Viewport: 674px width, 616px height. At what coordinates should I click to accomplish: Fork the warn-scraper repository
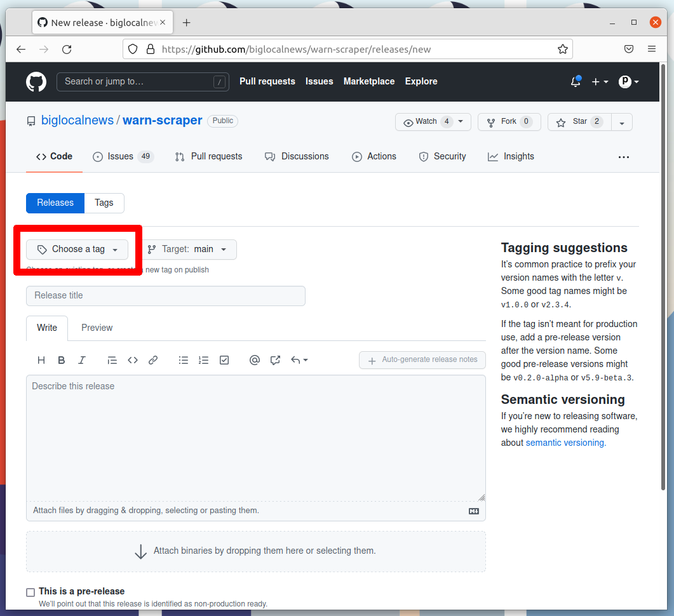(509, 122)
